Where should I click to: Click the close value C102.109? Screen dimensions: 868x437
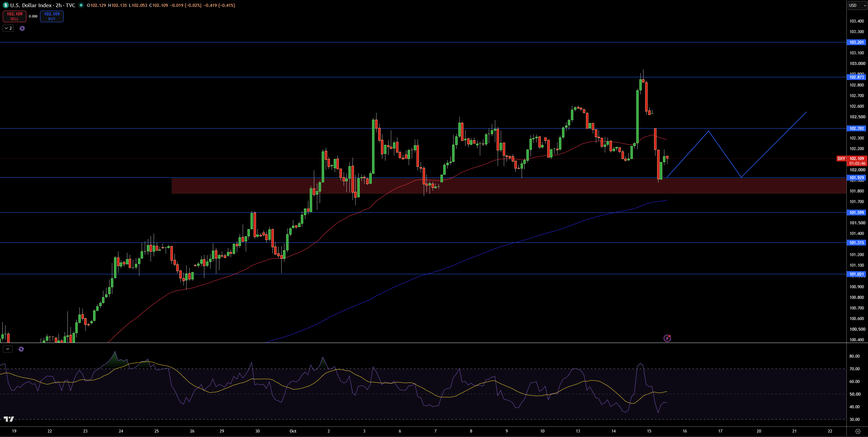click(159, 5)
